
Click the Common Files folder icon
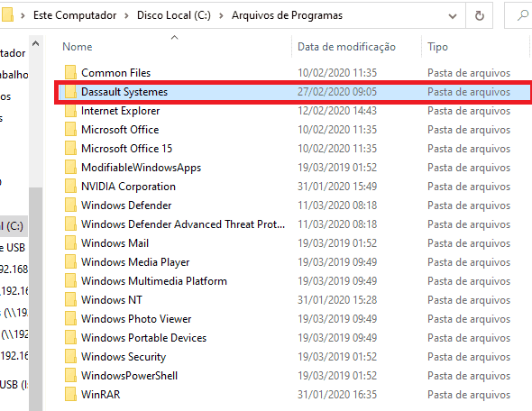[70, 73]
